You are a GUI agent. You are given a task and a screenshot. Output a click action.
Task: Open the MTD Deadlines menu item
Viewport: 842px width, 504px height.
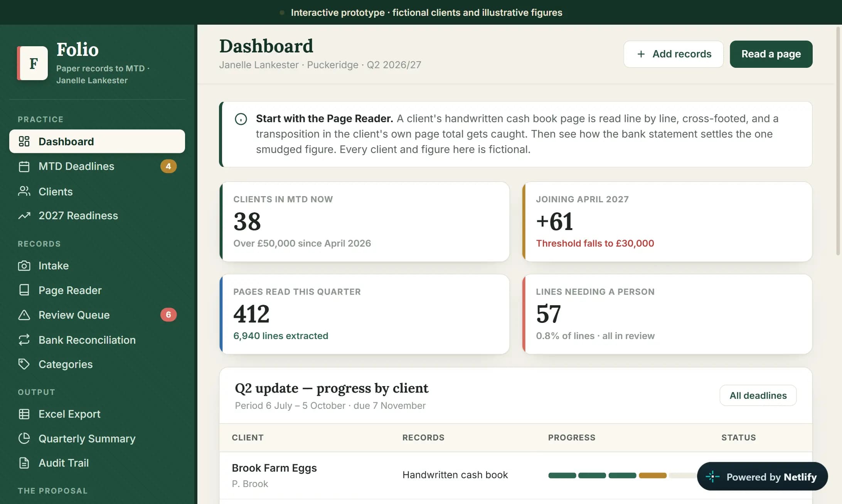[97, 166]
